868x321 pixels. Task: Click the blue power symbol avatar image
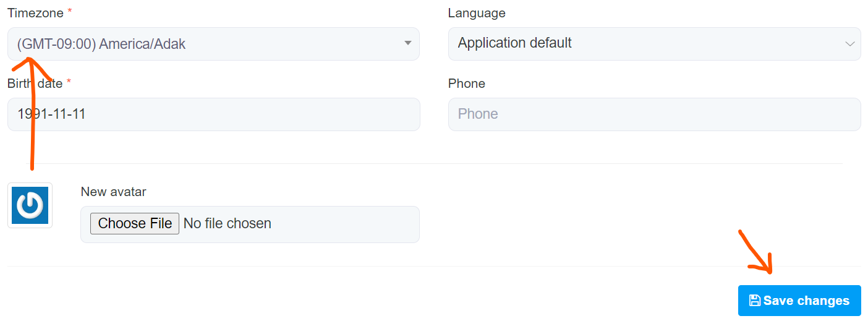(30, 205)
